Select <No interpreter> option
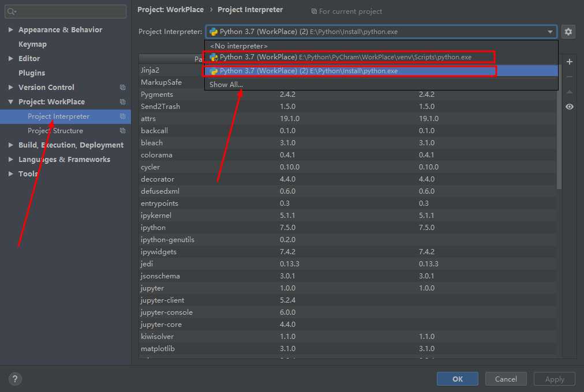The height and width of the screenshot is (392, 584). (x=381, y=46)
